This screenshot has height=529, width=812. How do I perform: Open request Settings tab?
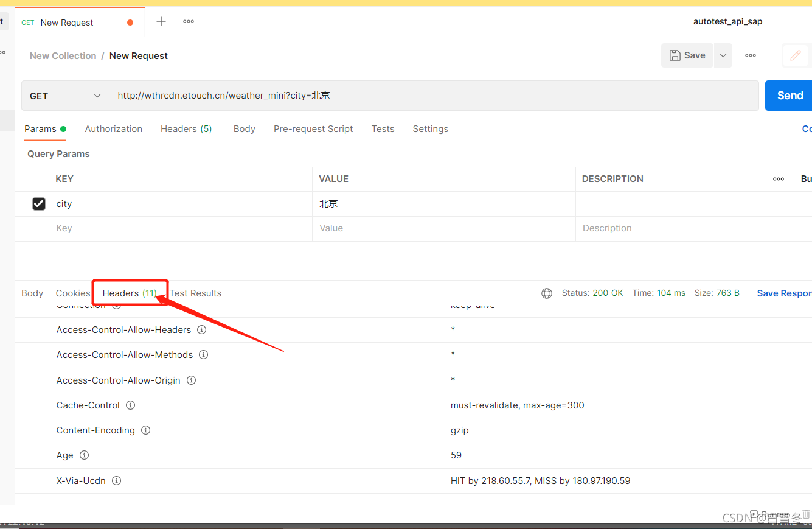point(431,129)
